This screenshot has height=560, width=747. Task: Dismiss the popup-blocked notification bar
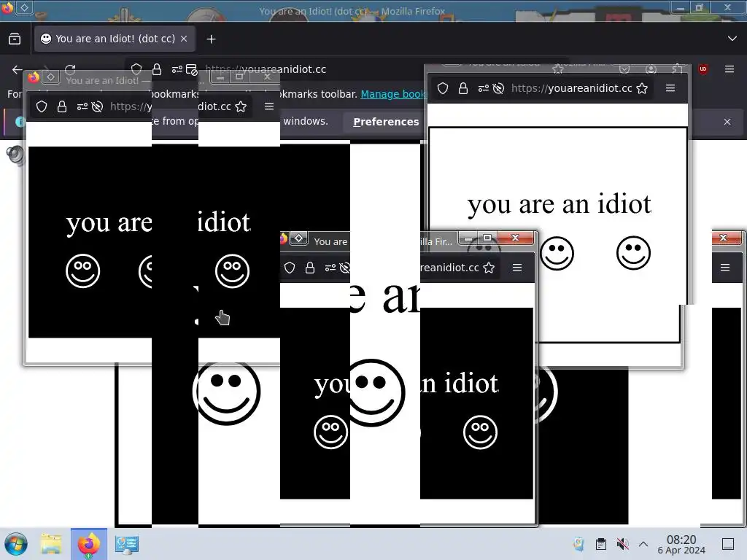(x=727, y=122)
